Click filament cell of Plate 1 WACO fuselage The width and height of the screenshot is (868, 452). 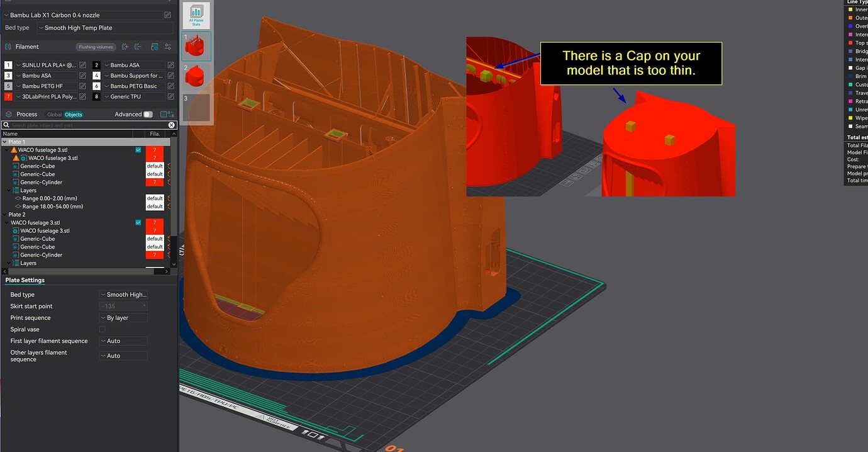click(x=155, y=150)
